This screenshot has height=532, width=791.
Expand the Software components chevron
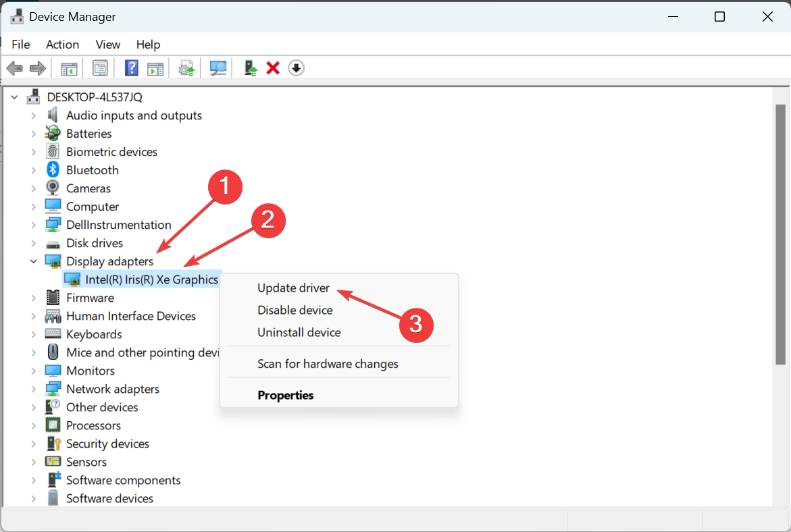click(33, 480)
